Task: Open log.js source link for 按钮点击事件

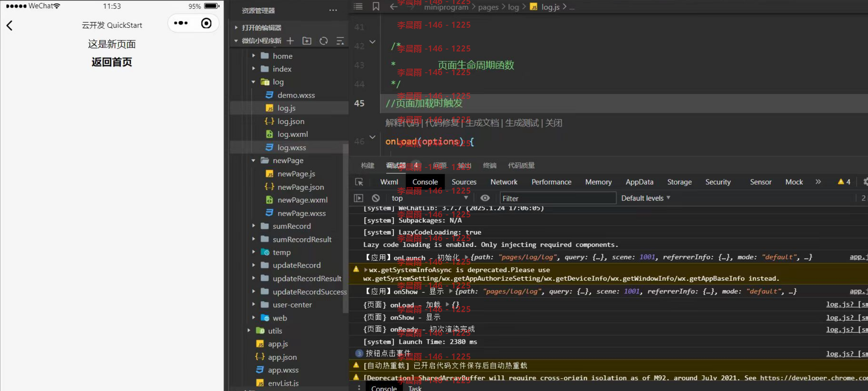Action: tap(847, 353)
